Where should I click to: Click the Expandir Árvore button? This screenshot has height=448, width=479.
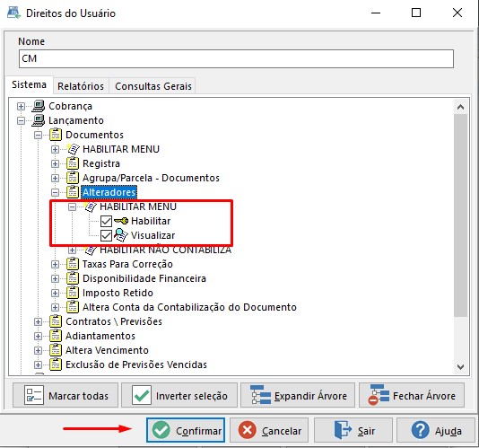point(298,395)
